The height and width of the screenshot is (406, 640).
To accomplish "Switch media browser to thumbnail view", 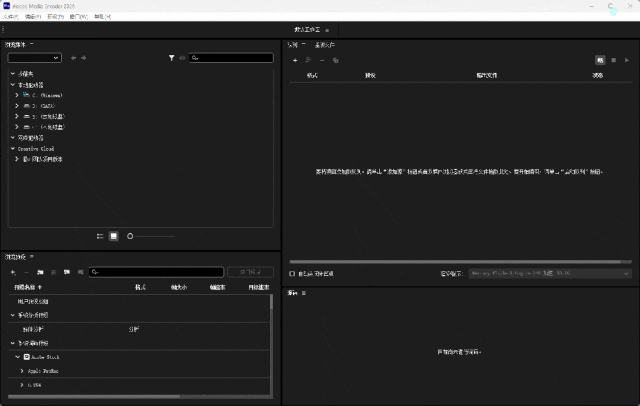I will pyautogui.click(x=114, y=236).
